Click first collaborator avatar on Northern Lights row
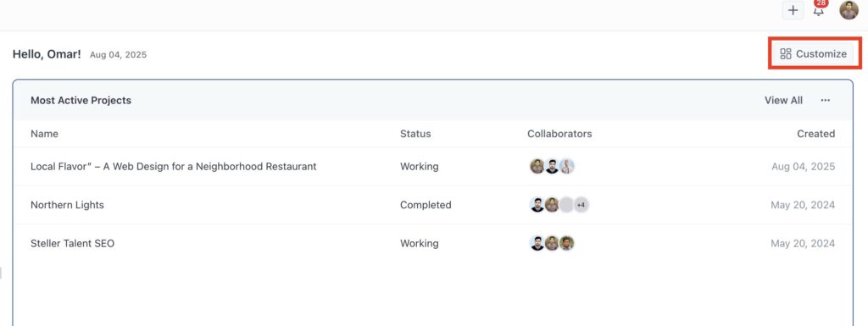This screenshot has height=326, width=868. pos(537,205)
